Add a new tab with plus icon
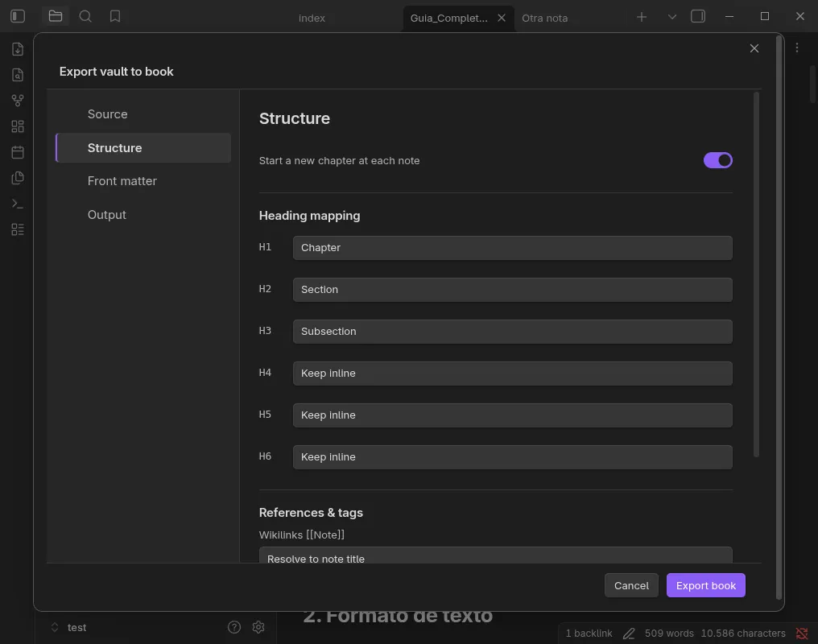Viewport: 818px width, 644px height. (642, 17)
